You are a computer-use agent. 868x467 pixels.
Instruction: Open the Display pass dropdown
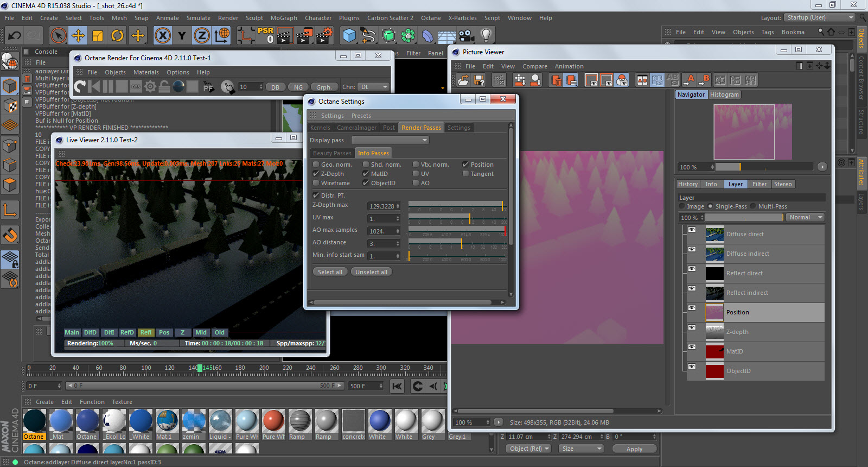(x=390, y=140)
